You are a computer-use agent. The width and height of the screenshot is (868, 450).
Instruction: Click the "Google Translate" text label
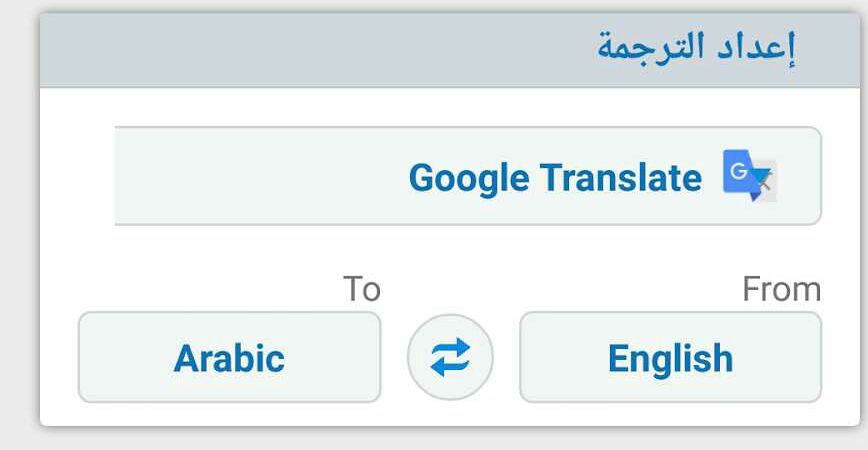coord(555,178)
